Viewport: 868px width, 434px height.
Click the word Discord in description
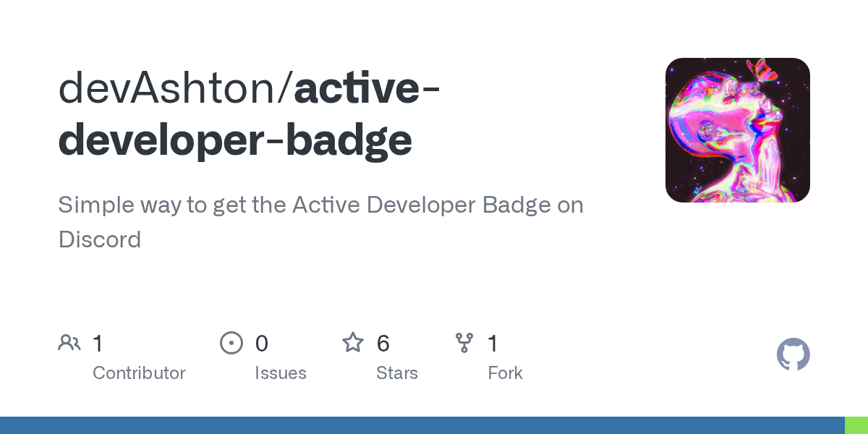point(100,239)
